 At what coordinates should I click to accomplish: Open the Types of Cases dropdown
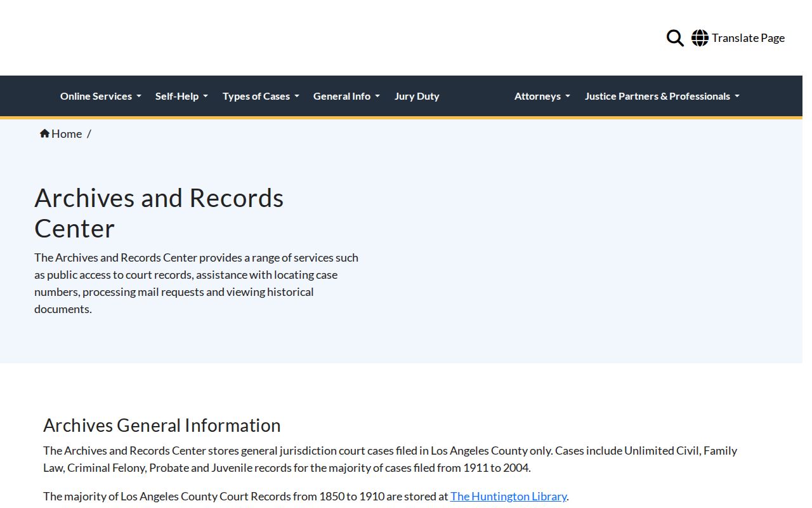pos(261,97)
